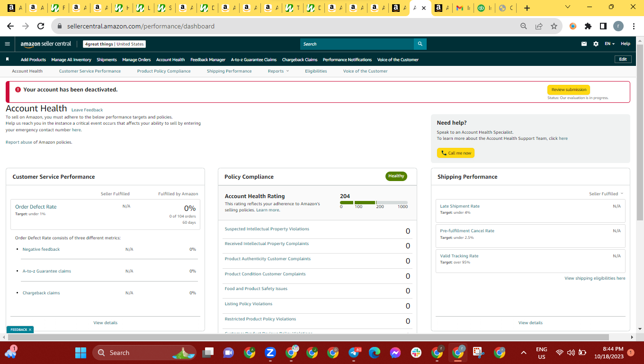Expand the Seller Fulfilled dropdown in Shipping Performance
This screenshot has height=364, width=644.
click(x=606, y=194)
